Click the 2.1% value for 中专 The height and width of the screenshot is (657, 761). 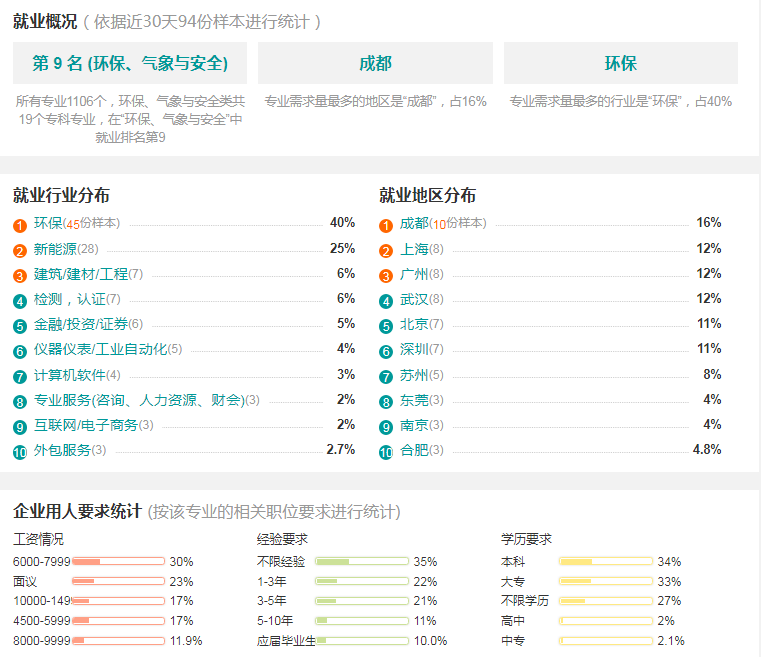click(x=671, y=641)
